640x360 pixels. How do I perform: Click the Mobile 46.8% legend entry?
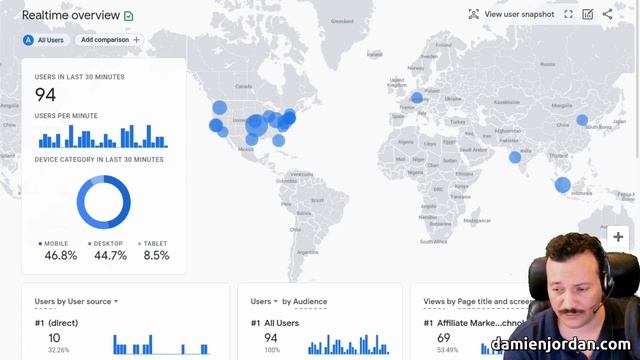pos(58,251)
